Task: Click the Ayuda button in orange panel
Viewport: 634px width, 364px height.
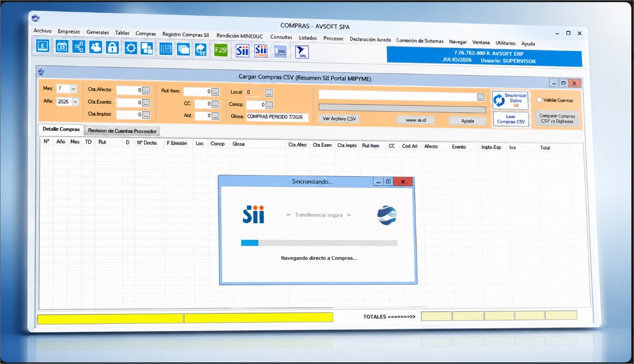Action: (x=467, y=121)
